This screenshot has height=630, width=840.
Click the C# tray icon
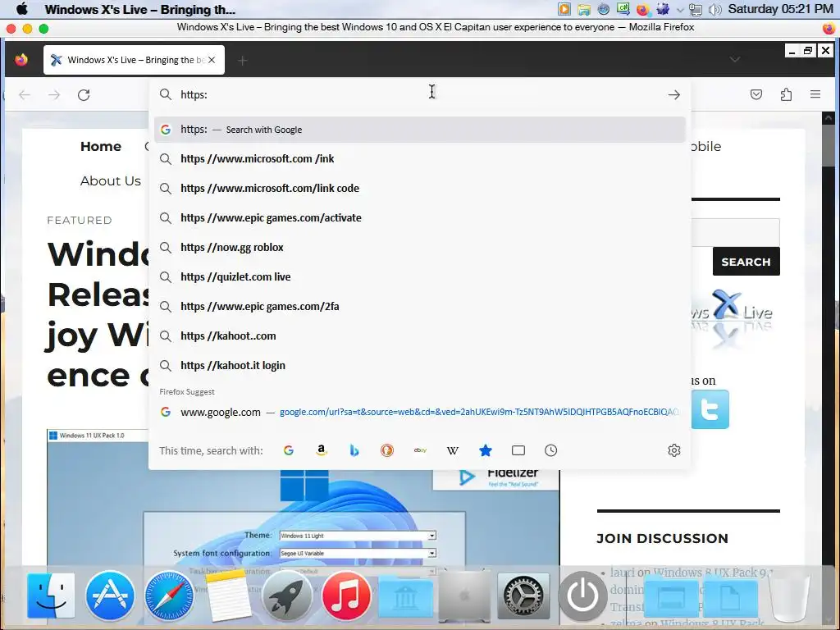point(623,9)
